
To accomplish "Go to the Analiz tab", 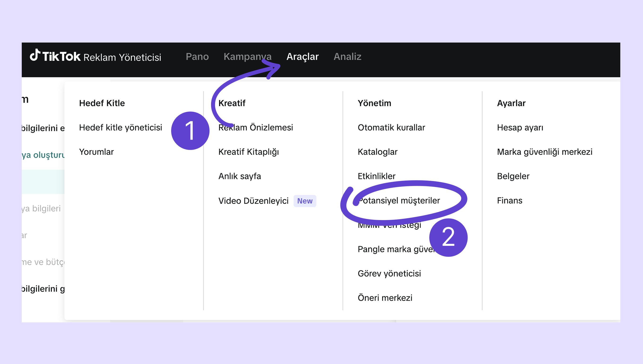I will 348,56.
